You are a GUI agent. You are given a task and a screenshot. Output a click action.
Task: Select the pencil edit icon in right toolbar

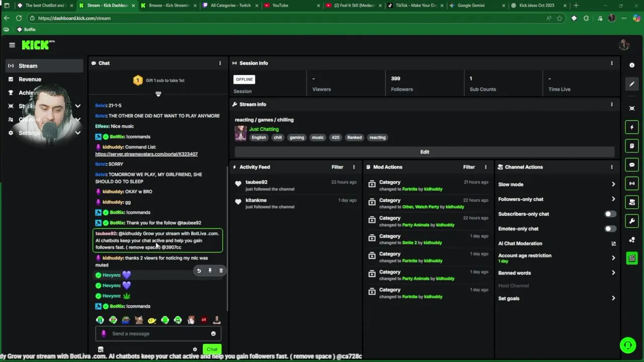pos(632,84)
